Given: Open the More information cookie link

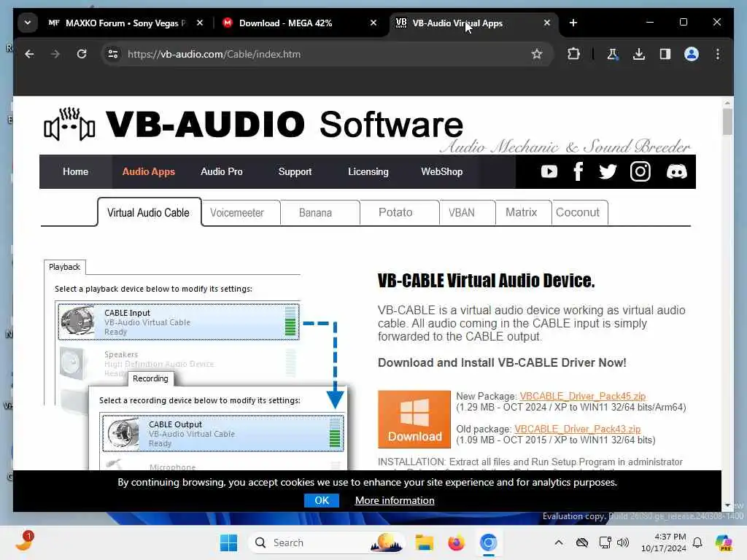Looking at the screenshot, I should point(395,500).
